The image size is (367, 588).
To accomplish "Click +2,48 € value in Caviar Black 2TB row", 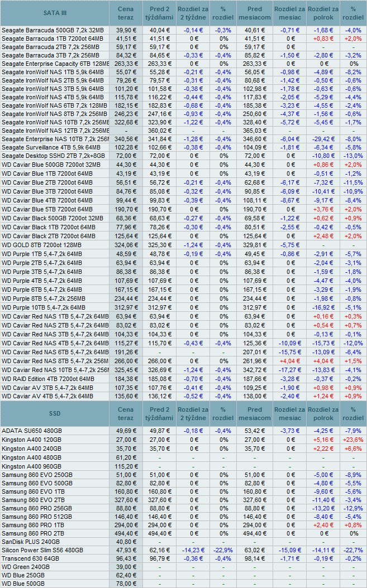I will [x=323, y=236].
